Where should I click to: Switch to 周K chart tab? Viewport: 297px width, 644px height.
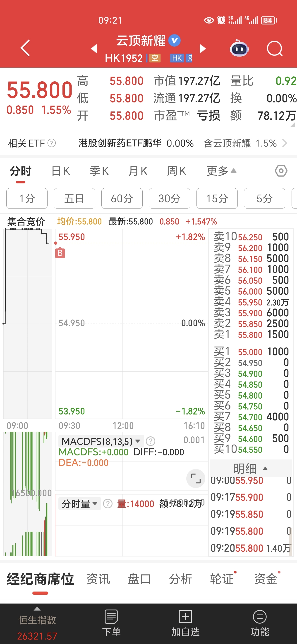coord(177,171)
